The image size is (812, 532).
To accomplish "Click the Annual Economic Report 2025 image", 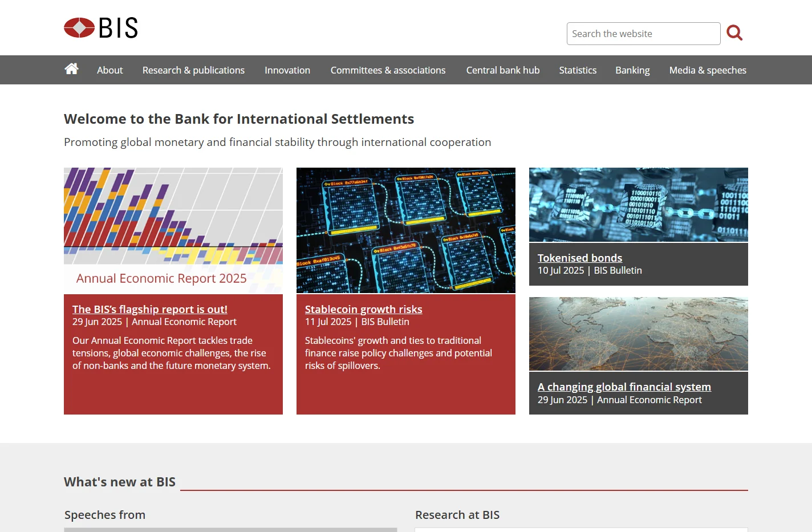I will [x=173, y=230].
